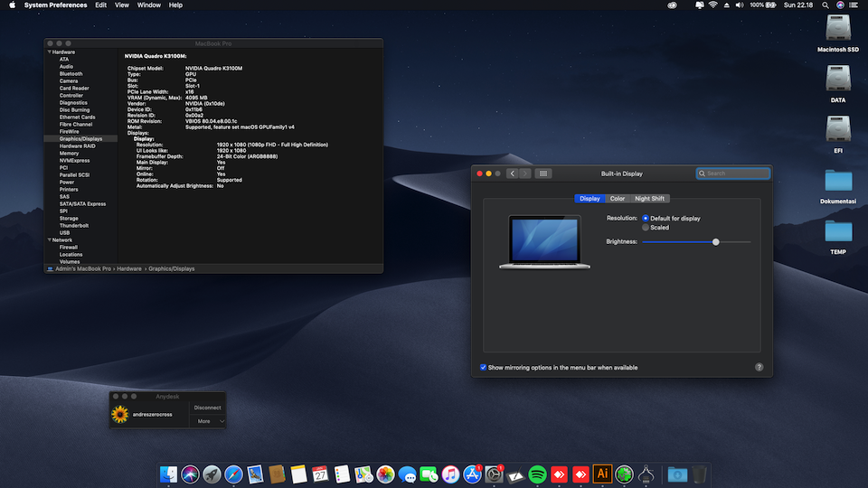Viewport: 868px width, 488px height.
Task: Open Notes app in Dock
Action: click(298, 474)
